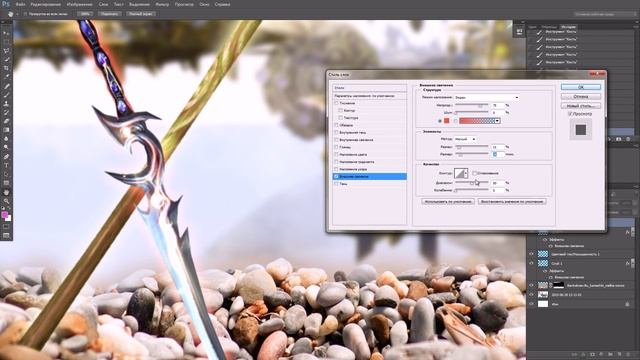Select the Zoom magnifier tool
This screenshot has width=640, height=360.
pos(6,201)
